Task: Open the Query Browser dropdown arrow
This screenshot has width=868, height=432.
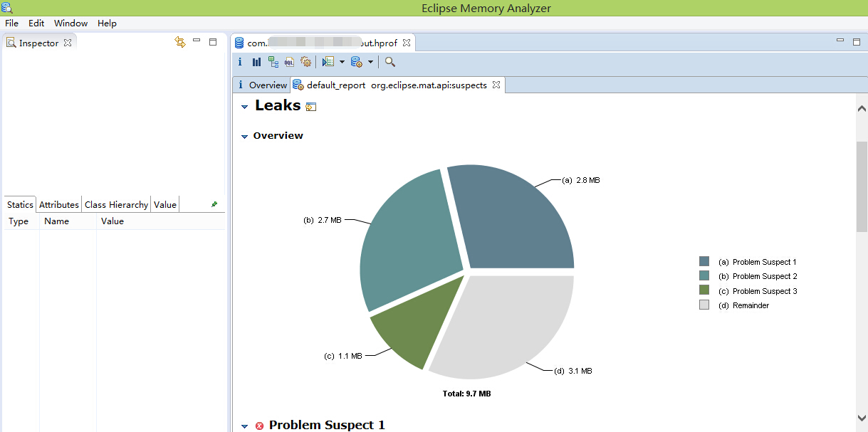Action: tap(370, 62)
